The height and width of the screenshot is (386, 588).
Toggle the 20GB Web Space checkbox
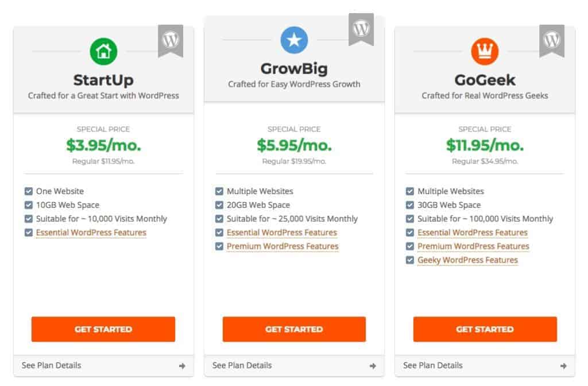pyautogui.click(x=219, y=205)
